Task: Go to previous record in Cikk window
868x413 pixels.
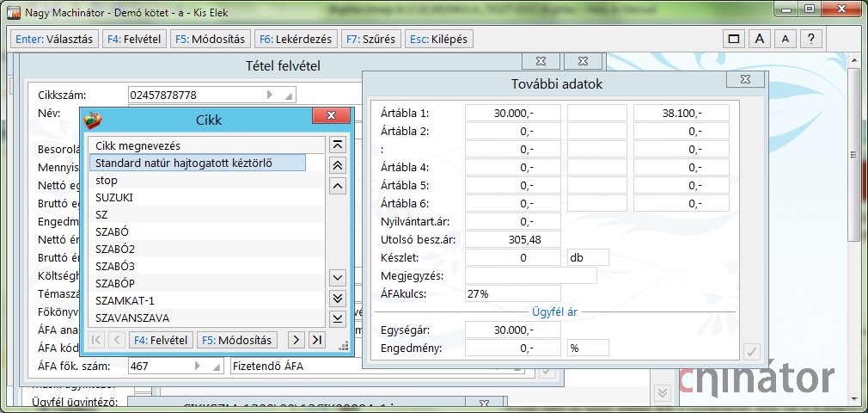Action: [x=116, y=340]
